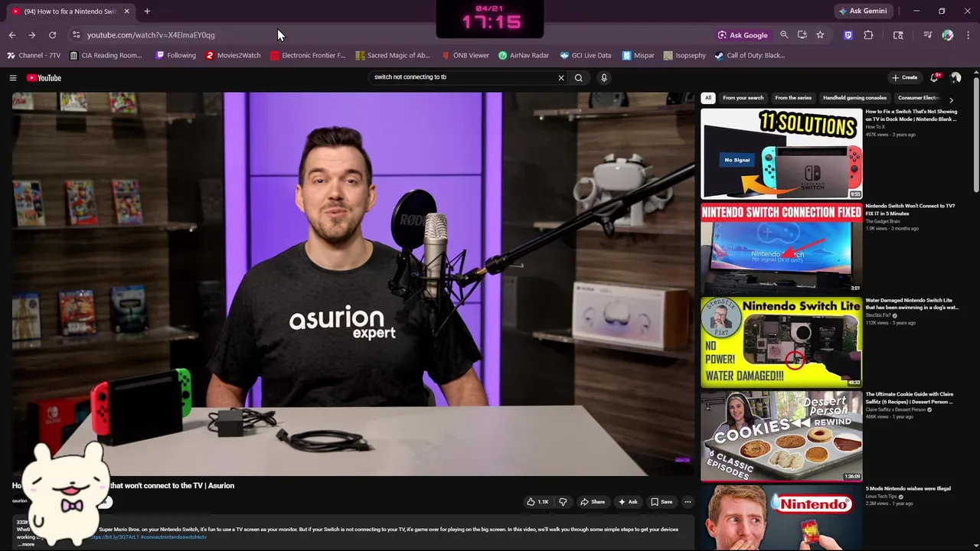
Task: Click the Create button
Action: pyautogui.click(x=904, y=77)
